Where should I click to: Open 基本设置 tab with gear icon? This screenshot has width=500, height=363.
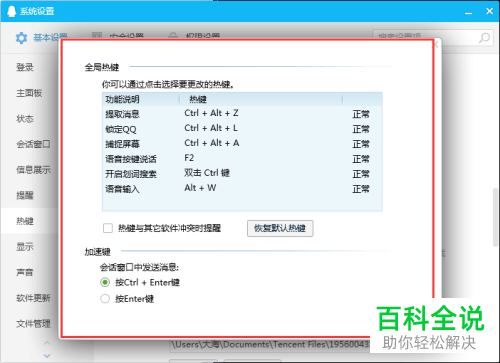pyautogui.click(x=41, y=38)
